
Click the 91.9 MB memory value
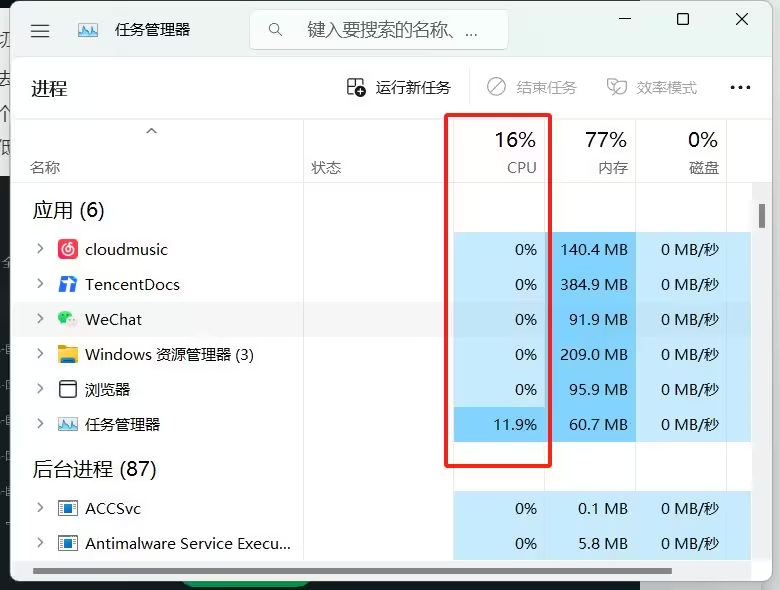pos(598,319)
